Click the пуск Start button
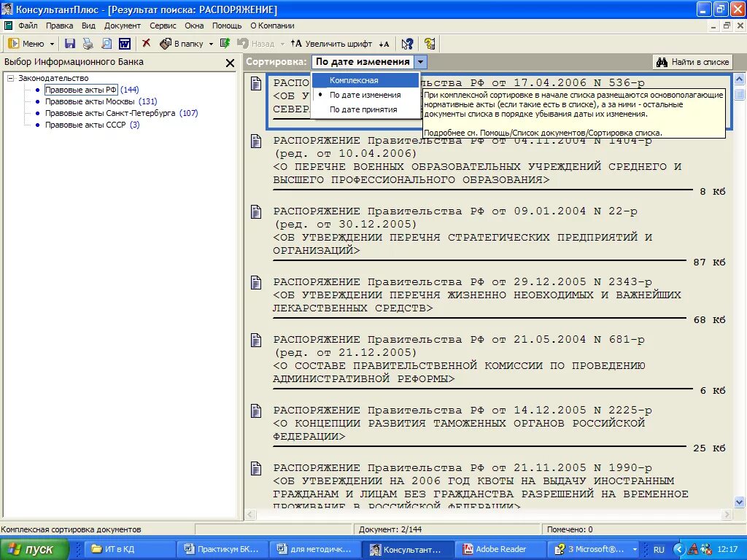This screenshot has width=747, height=560. point(34,549)
